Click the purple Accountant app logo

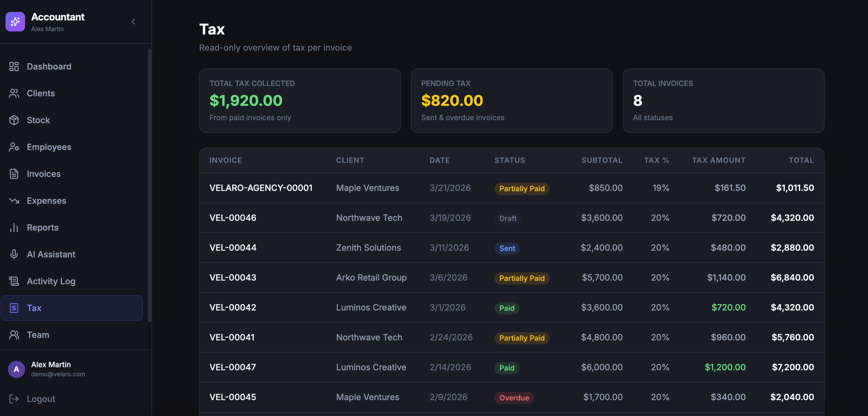15,22
